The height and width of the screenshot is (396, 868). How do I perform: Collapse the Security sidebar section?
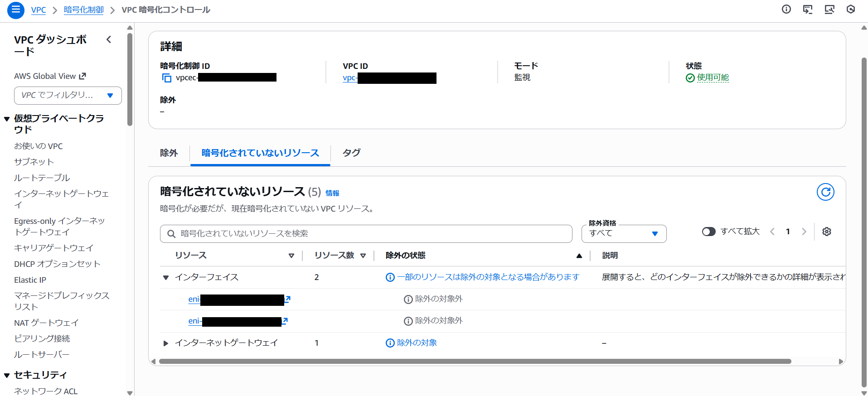tap(7, 375)
